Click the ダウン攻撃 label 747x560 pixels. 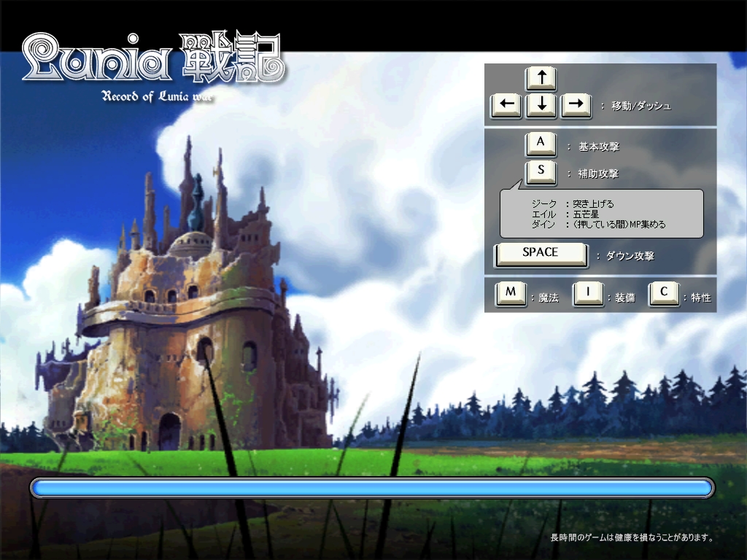click(630, 256)
